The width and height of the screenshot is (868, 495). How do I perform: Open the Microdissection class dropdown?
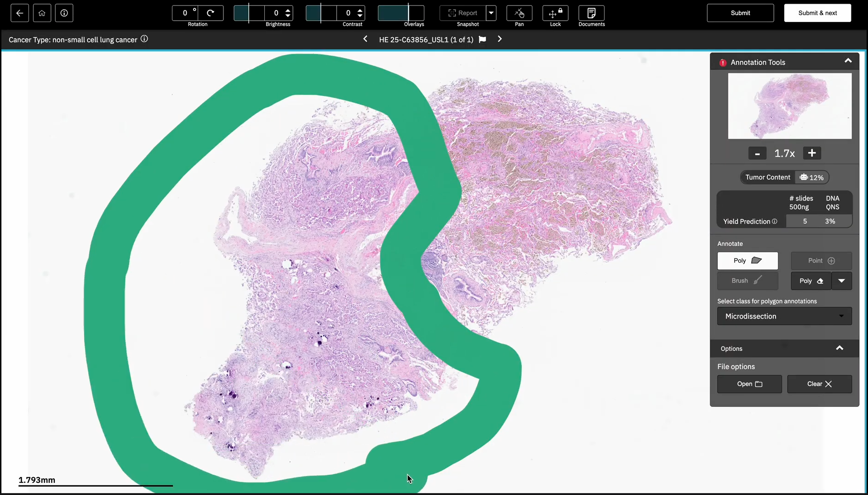tap(784, 316)
